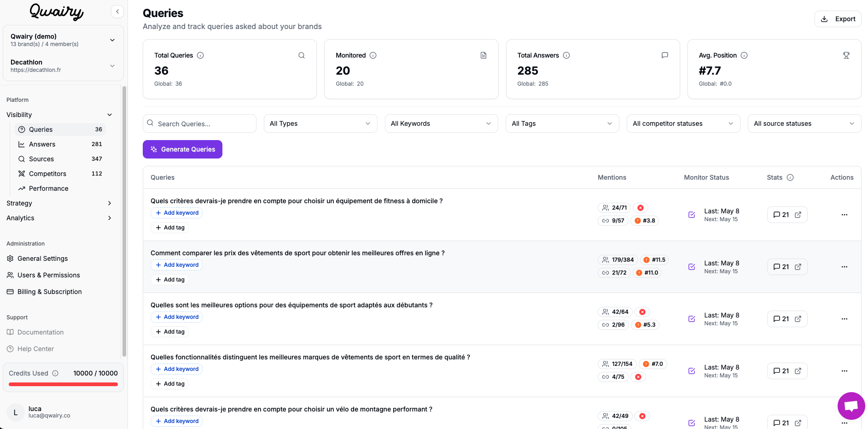Screen dimensions: 868x429
Task: Open actions menu for équipements débutants query
Action: tap(845, 319)
